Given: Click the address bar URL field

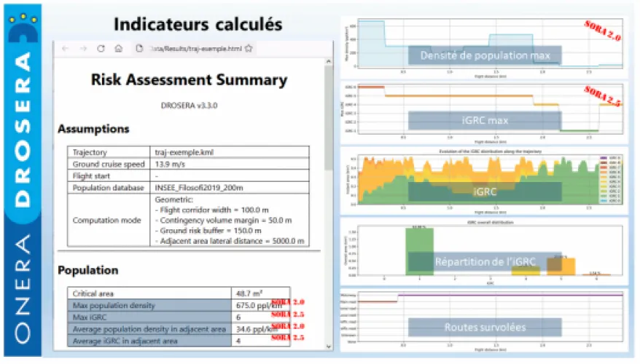Looking at the screenshot, I should [195, 49].
